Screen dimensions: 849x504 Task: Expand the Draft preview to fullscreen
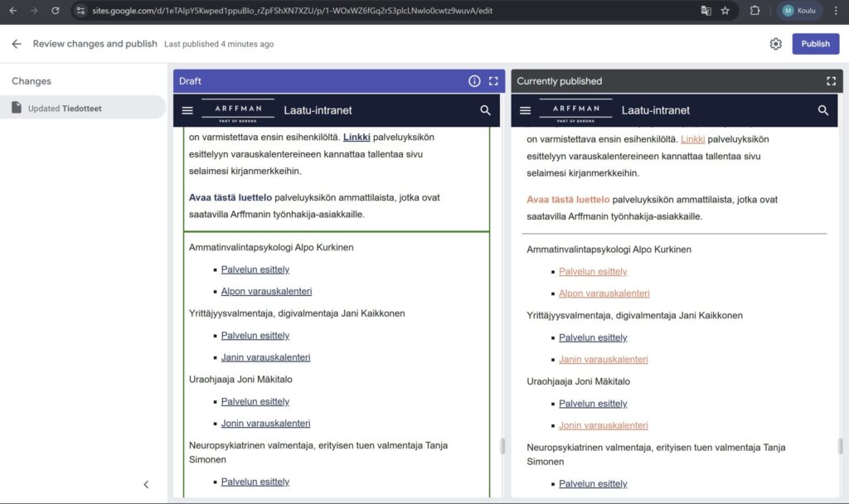click(x=493, y=81)
